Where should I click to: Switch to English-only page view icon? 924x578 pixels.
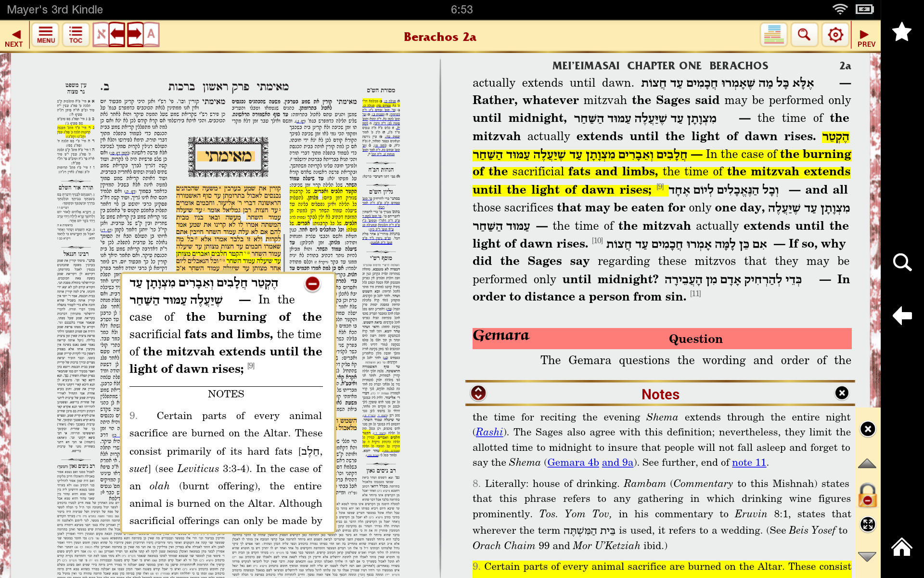(x=151, y=35)
